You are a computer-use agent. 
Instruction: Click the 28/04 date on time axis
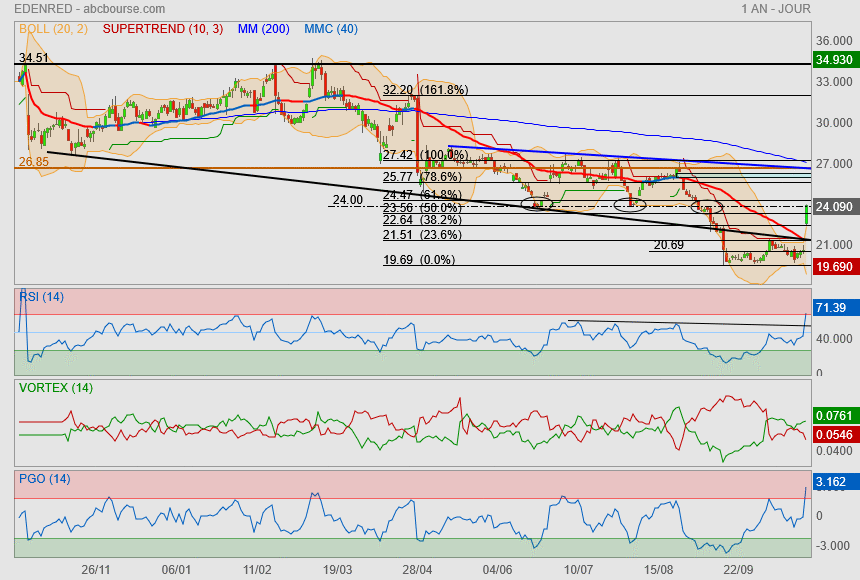(417, 569)
